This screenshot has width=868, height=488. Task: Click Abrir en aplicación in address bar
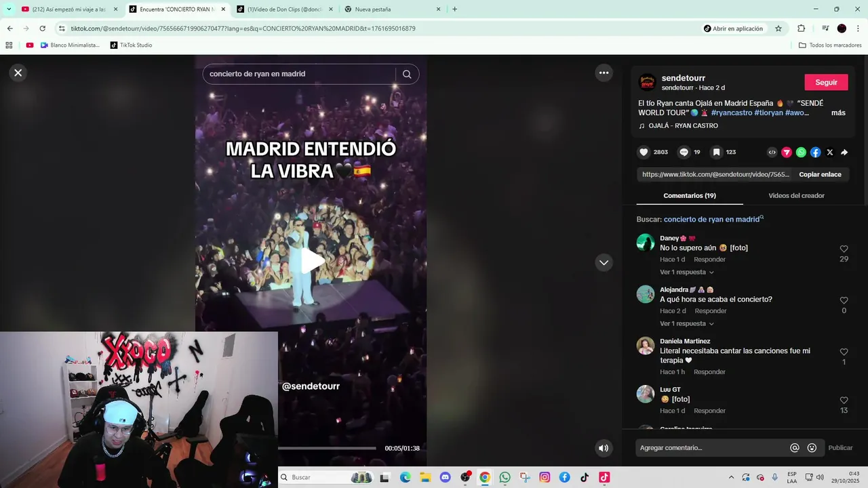[733, 28]
